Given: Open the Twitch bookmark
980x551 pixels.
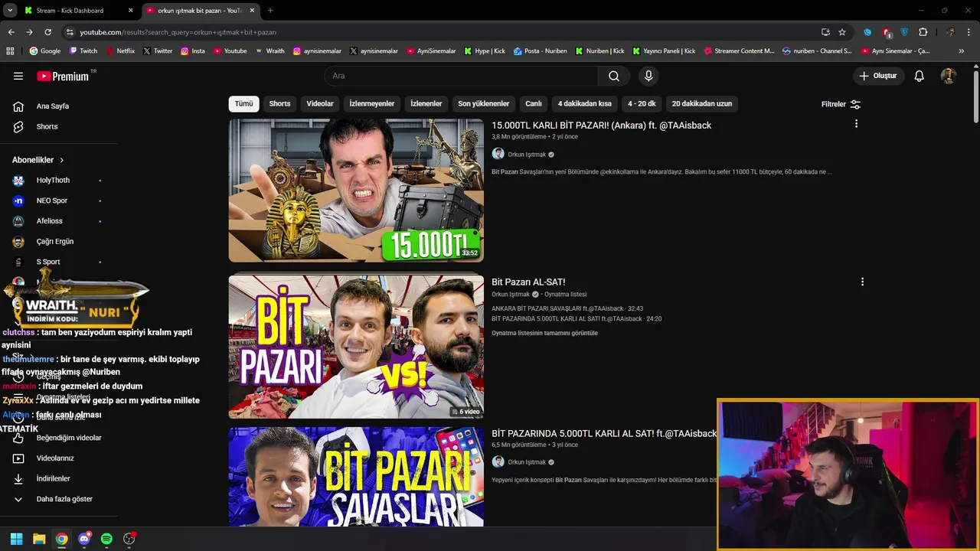Looking at the screenshot, I should point(83,51).
